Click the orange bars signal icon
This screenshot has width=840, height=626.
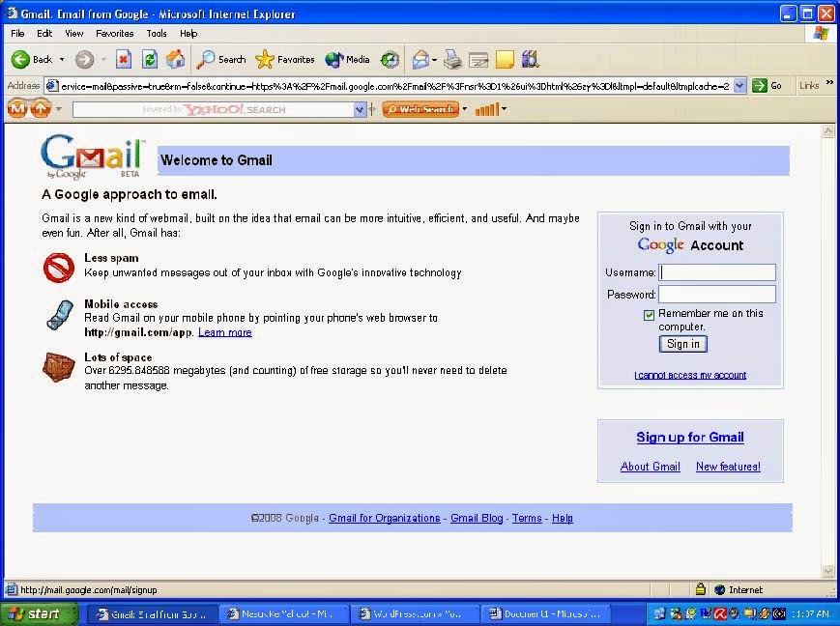click(x=487, y=109)
